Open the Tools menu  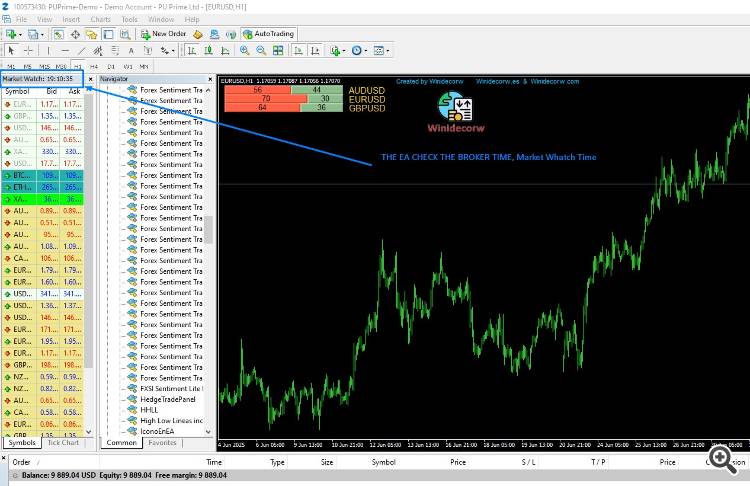pyautogui.click(x=129, y=20)
